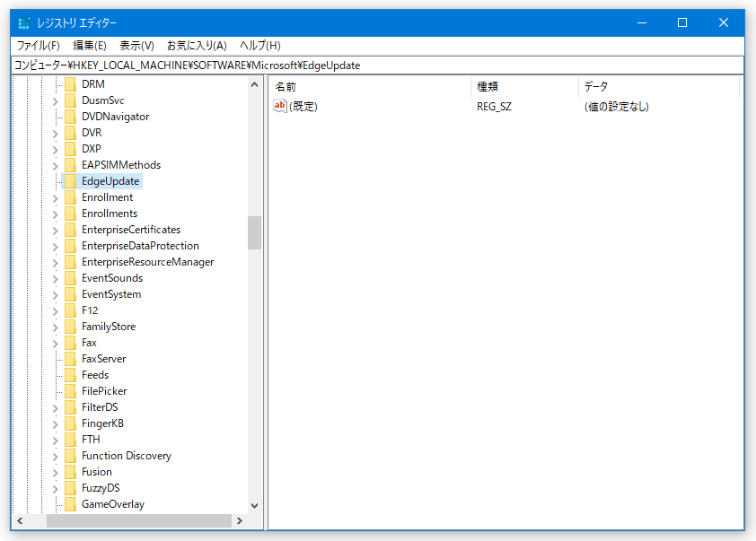Click the EventSounds folder icon
The height and width of the screenshot is (541, 756).
point(70,278)
